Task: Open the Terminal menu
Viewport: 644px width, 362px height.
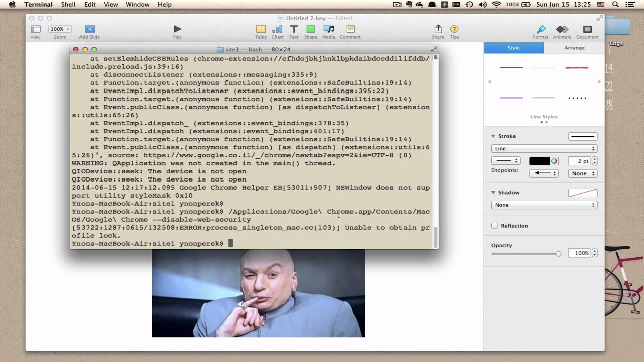Action: coord(38,4)
